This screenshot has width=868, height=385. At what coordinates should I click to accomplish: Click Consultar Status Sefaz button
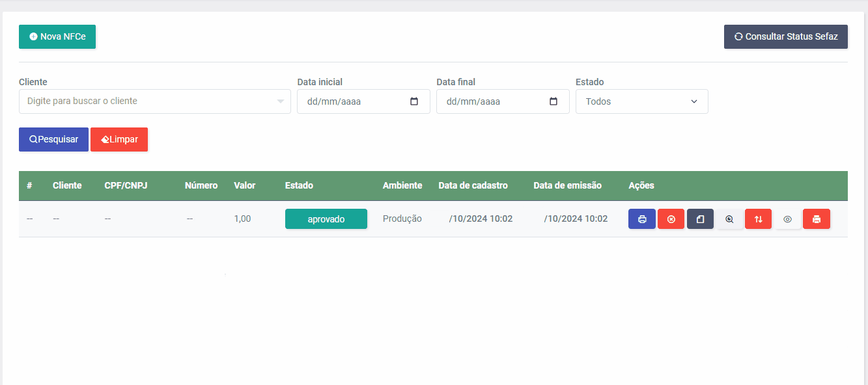[786, 37]
